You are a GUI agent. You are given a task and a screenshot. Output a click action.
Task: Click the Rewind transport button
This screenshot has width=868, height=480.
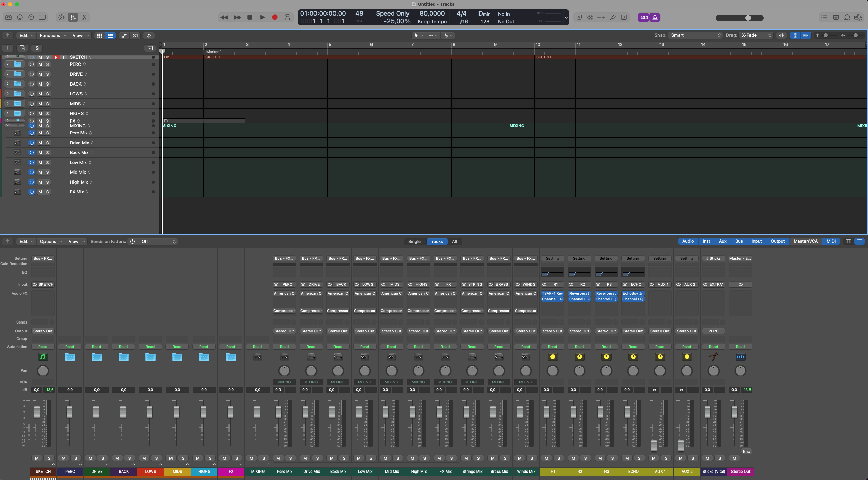click(224, 17)
